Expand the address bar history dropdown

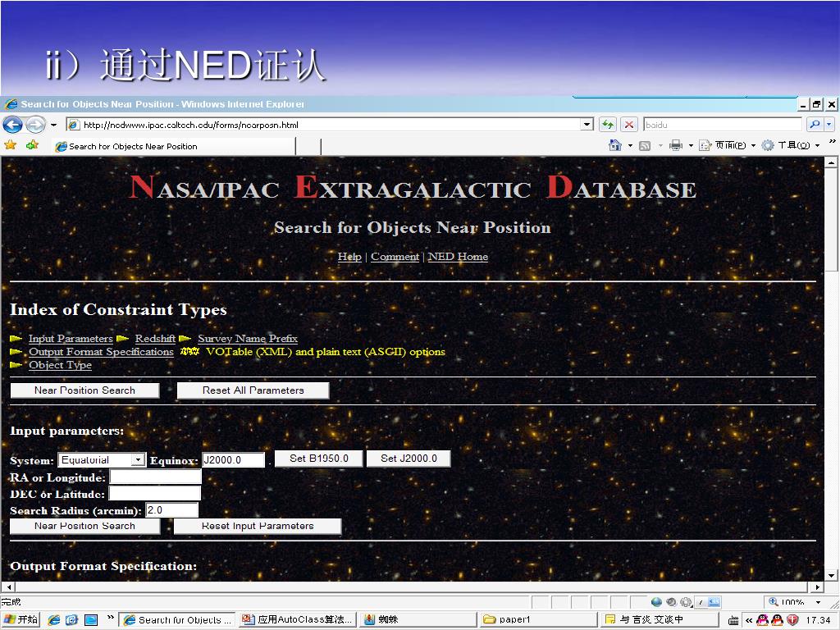point(587,125)
